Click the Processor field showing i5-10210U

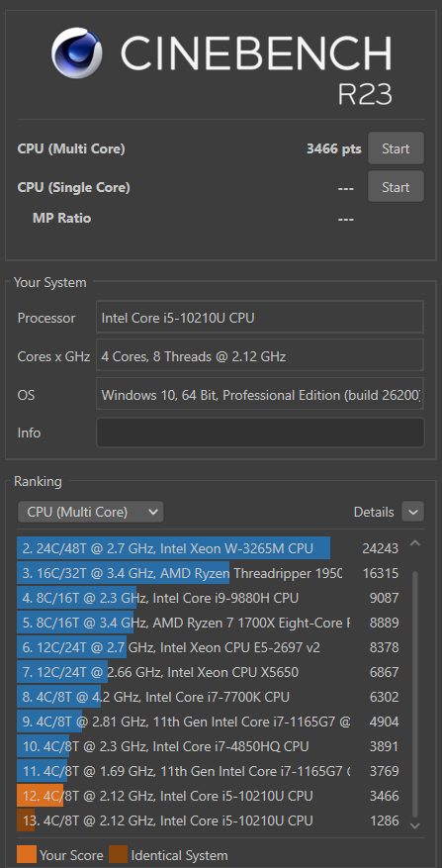tap(260, 317)
